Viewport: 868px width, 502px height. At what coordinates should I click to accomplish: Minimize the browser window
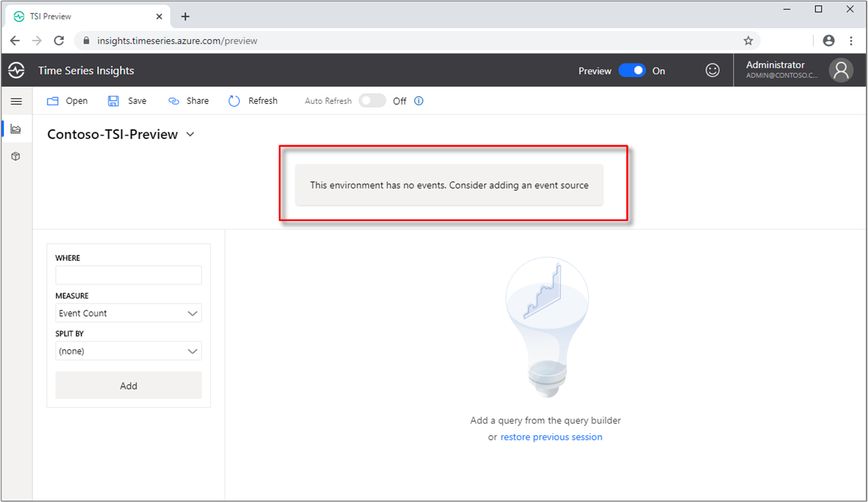(787, 9)
